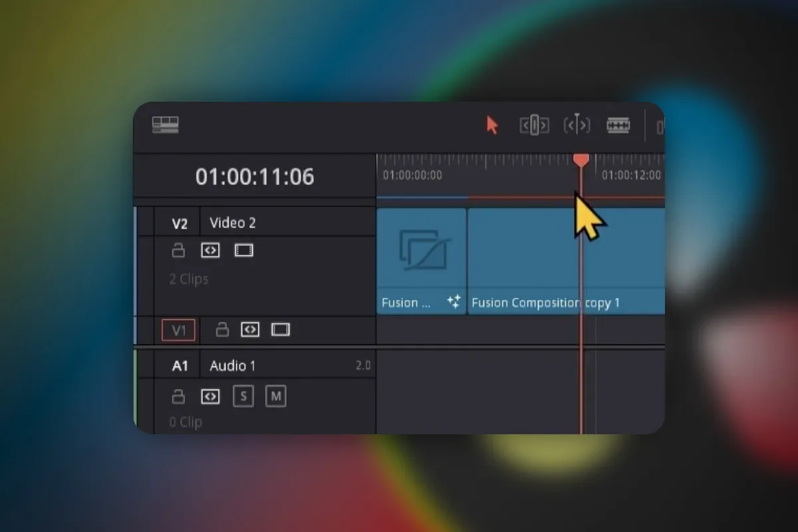The image size is (798, 532).
Task: Click the sparkle effects badge on Fusion clip
Action: (x=454, y=303)
